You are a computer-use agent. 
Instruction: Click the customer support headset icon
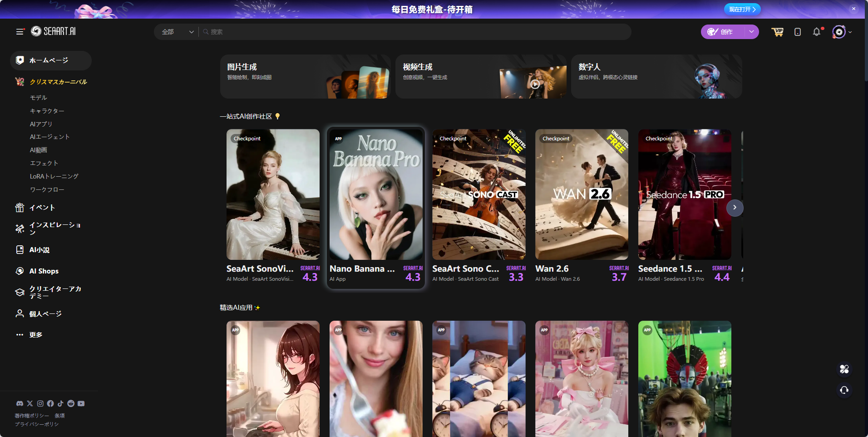coord(844,390)
